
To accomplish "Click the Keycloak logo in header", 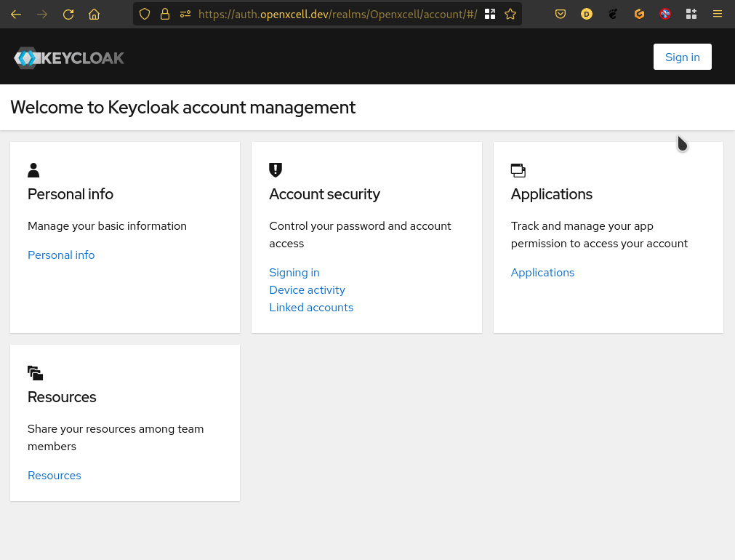I will 69,58.
